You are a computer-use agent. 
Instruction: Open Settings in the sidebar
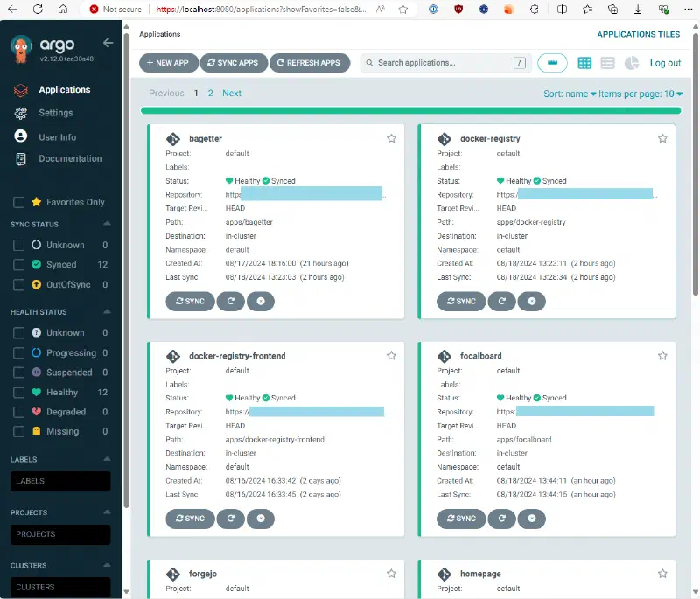pyautogui.click(x=56, y=113)
